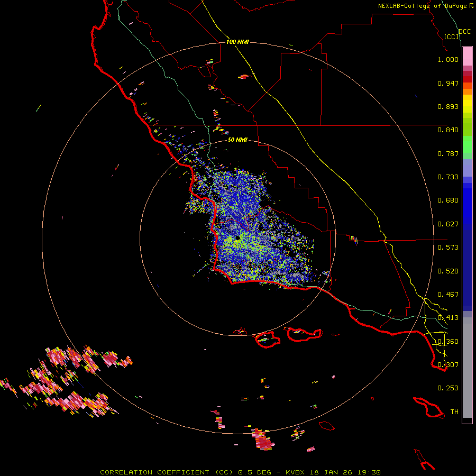This screenshot has height=476, width=476.
Task: Click the 100 NMI range ring label
Action: tap(237, 42)
